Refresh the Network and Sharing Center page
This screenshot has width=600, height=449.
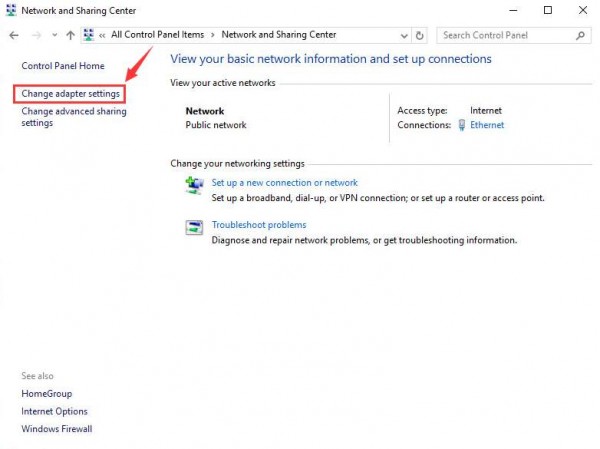coord(419,36)
